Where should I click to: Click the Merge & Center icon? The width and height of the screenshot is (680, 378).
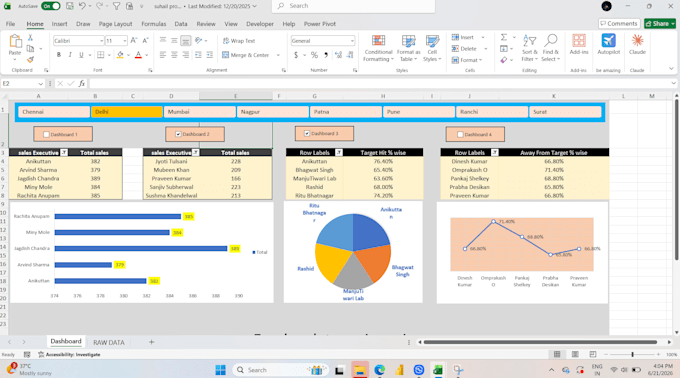coord(226,55)
